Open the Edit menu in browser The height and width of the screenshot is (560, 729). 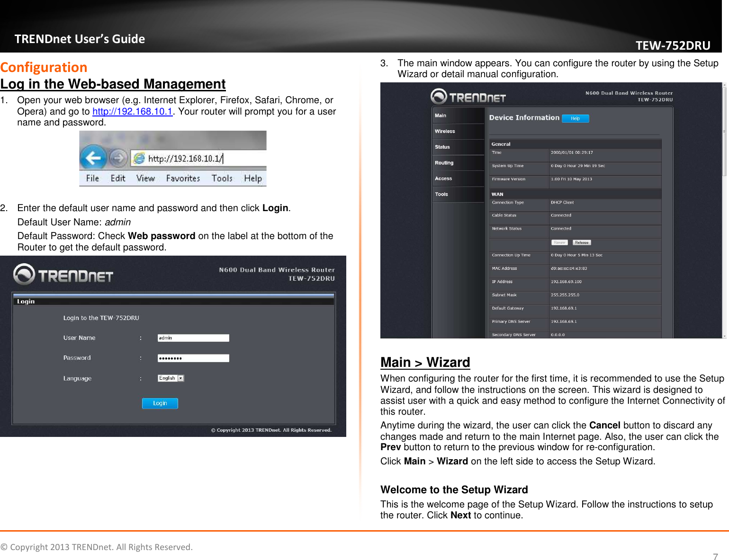(118, 178)
